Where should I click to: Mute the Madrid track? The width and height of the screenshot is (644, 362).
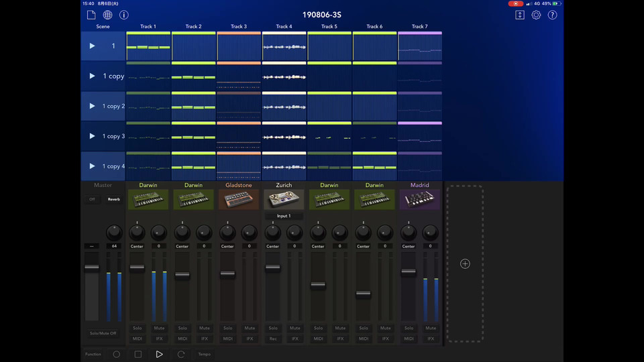(x=431, y=328)
